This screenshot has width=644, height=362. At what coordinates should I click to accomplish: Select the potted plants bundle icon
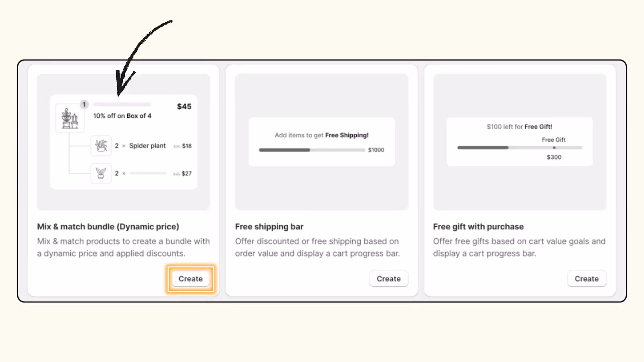pos(70,118)
